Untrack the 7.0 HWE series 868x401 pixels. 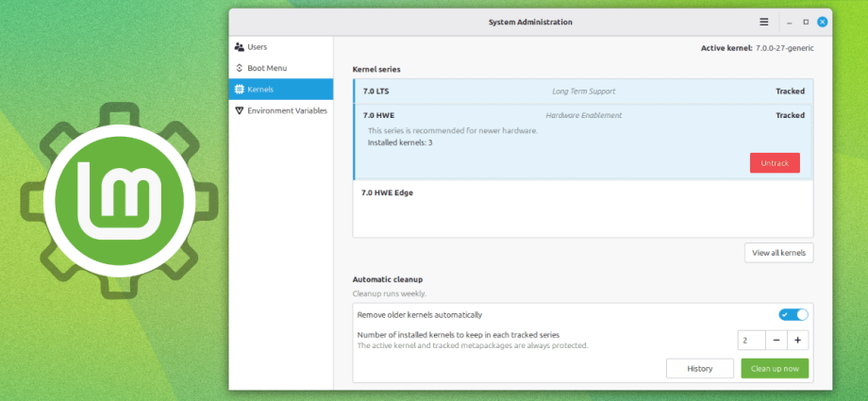(775, 163)
